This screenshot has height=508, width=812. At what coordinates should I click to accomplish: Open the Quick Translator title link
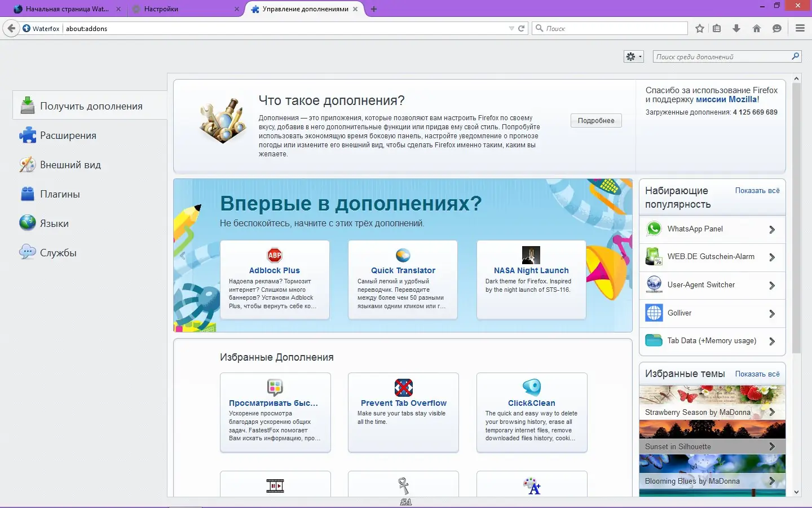pyautogui.click(x=403, y=270)
